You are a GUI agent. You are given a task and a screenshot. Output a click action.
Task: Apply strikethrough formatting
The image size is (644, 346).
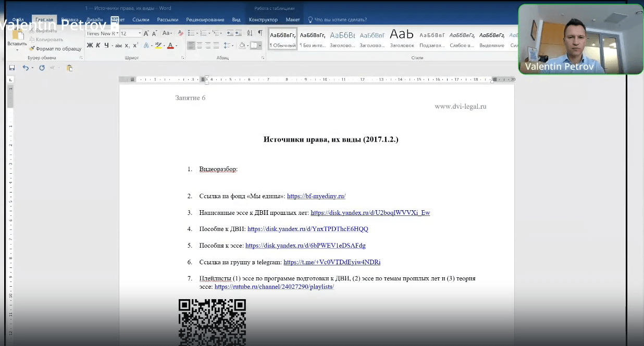pyautogui.click(x=118, y=45)
